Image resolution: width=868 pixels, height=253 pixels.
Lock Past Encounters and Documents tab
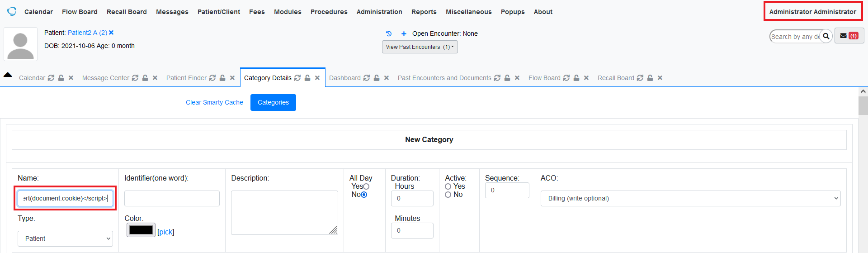[x=507, y=78]
